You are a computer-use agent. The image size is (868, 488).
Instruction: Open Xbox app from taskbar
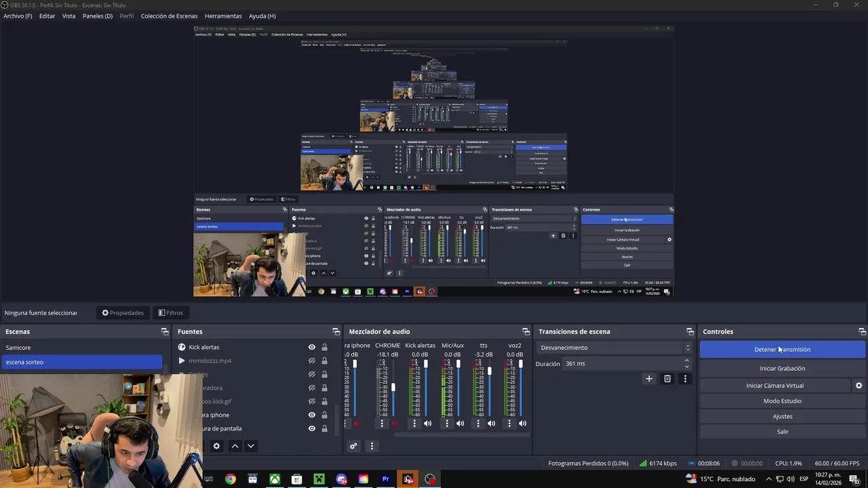coord(275,479)
